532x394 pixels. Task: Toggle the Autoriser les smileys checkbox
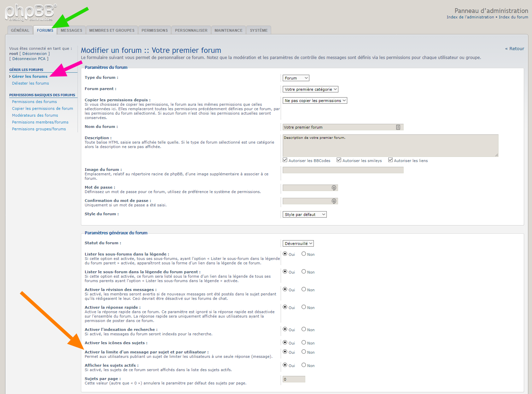339,160
